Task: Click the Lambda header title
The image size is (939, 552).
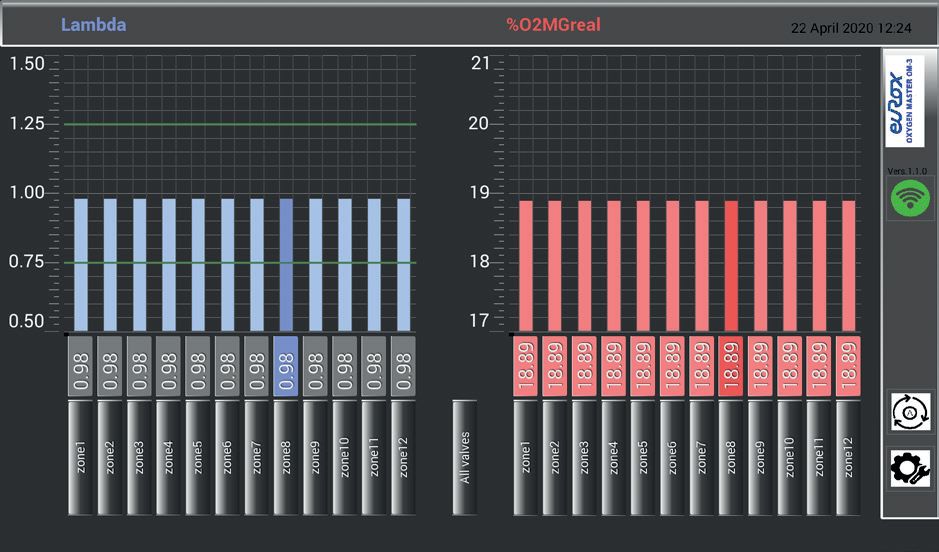Action: click(x=93, y=25)
